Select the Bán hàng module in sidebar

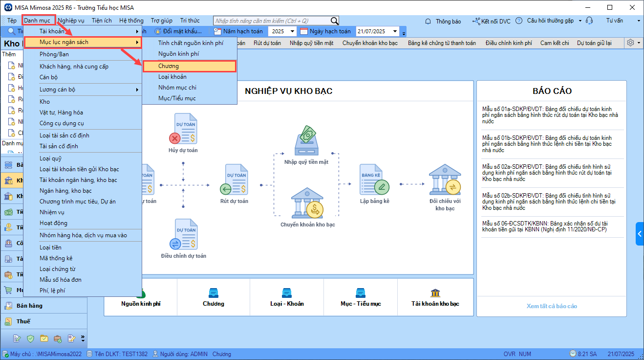[43, 306]
